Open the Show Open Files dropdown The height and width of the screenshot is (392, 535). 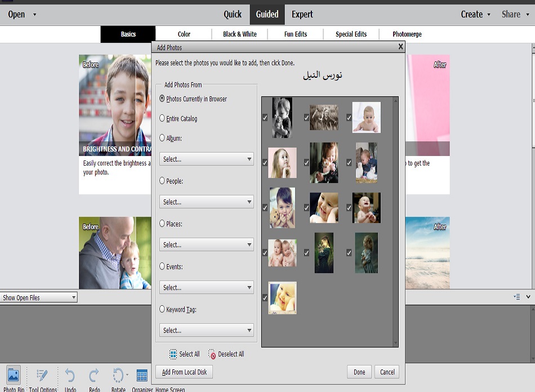39,297
